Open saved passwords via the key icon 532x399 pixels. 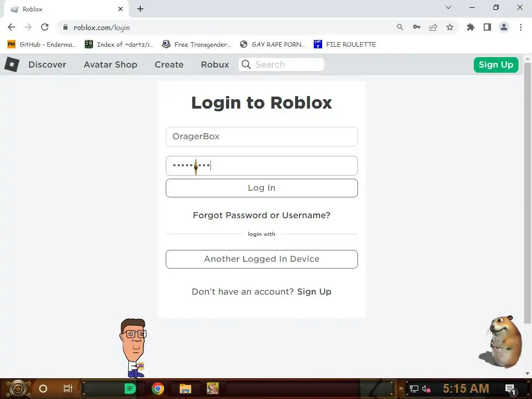coord(416,27)
